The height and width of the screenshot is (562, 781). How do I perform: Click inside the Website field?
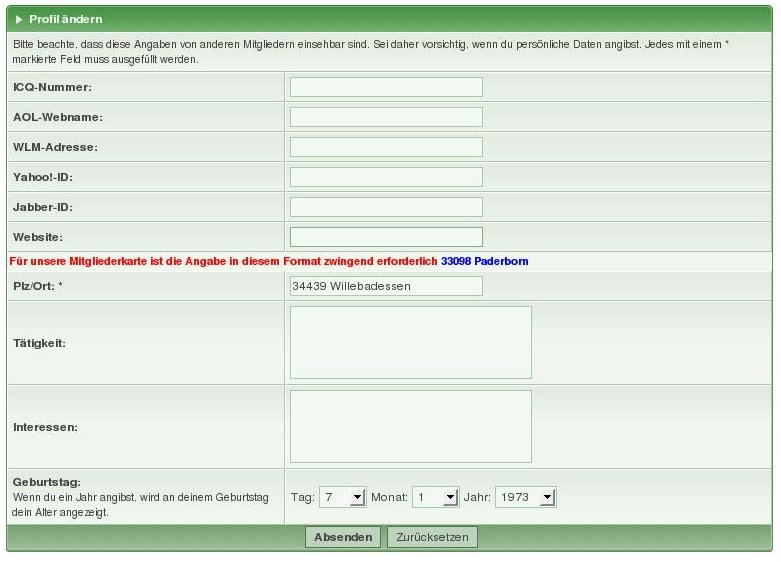click(x=386, y=237)
